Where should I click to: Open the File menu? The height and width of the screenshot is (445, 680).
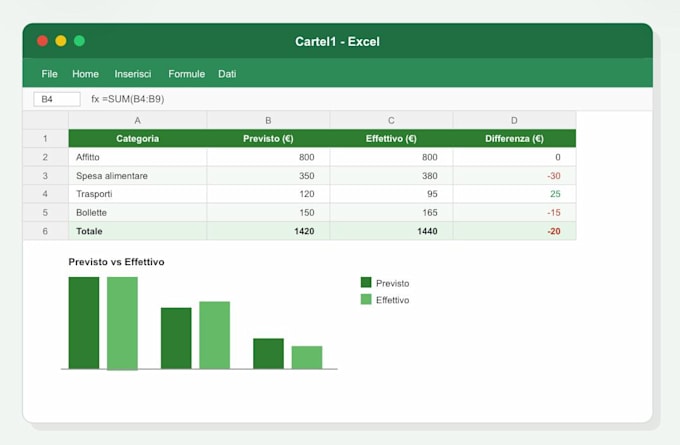[49, 74]
